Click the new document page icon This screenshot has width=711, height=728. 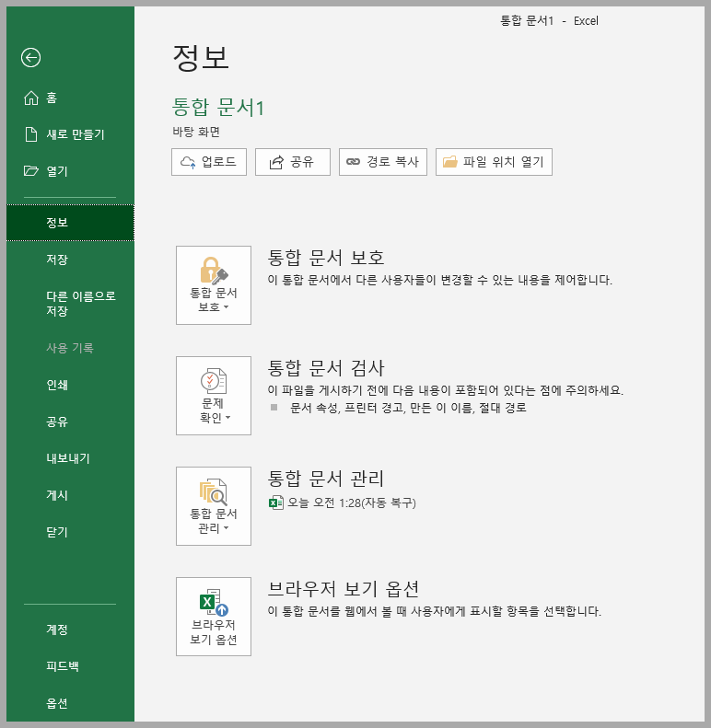click(x=31, y=134)
